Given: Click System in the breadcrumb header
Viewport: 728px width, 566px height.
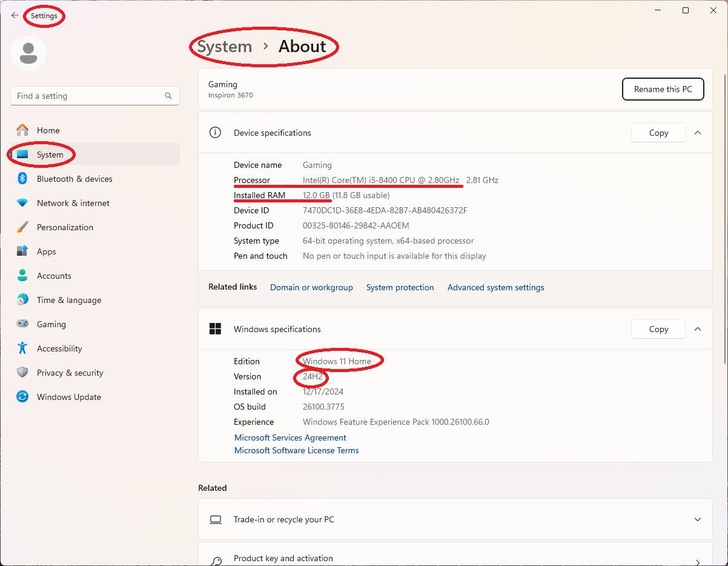Looking at the screenshot, I should pyautogui.click(x=225, y=47).
